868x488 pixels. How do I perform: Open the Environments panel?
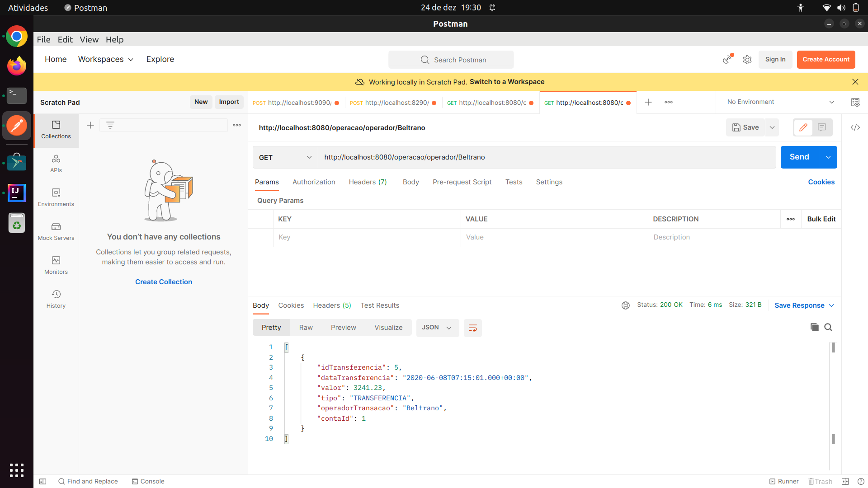click(x=56, y=197)
